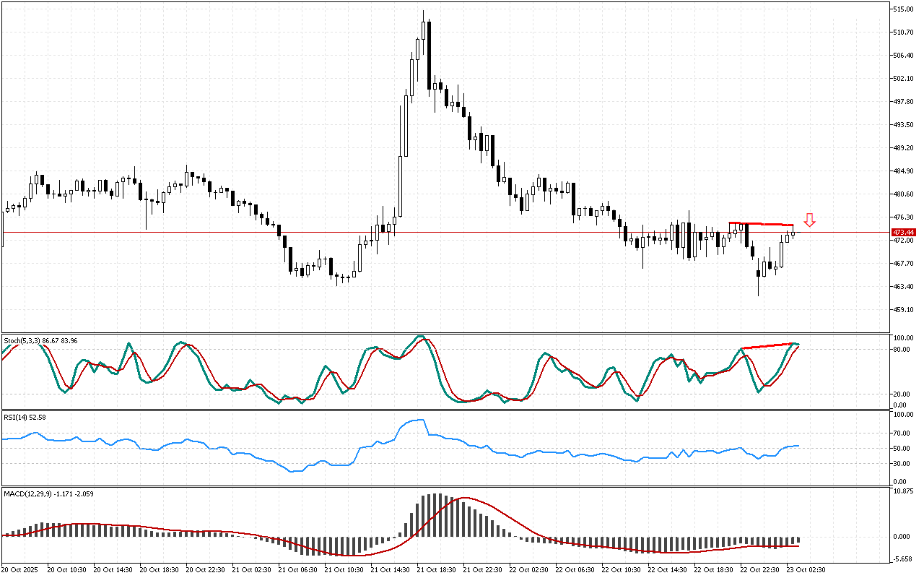This screenshot has width=924, height=578.
Task: Click the 20 Oct 2025 date label
Action: tap(22, 570)
